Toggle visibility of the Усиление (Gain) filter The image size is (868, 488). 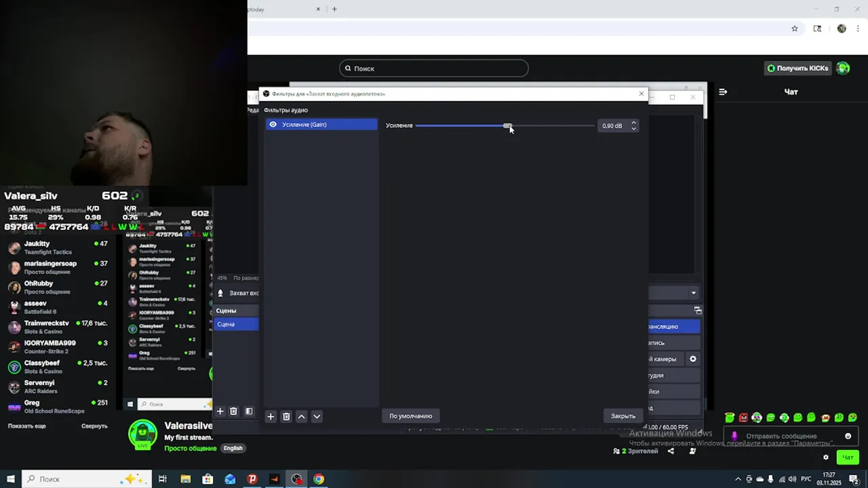point(273,125)
